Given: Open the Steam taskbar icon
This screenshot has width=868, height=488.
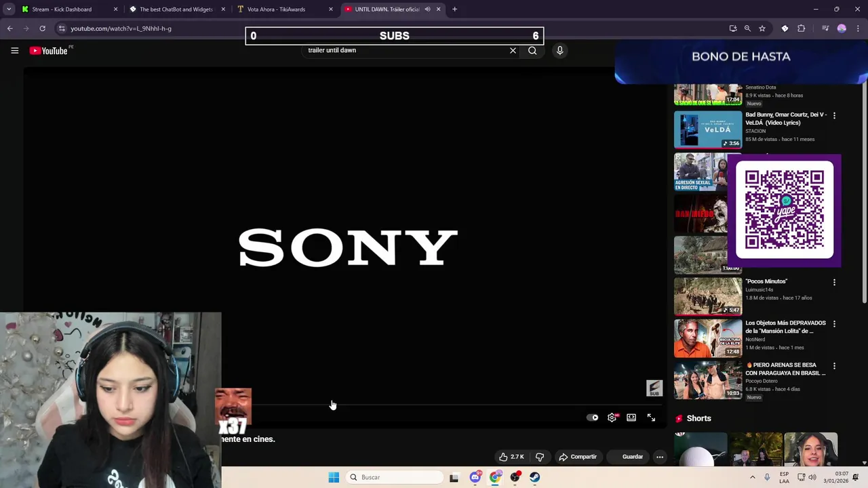Looking at the screenshot, I should click(535, 477).
